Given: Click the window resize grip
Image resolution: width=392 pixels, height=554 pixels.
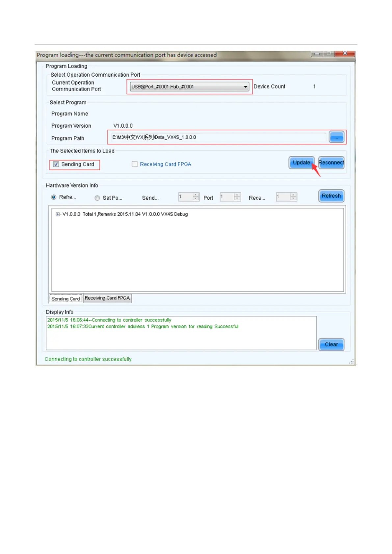Looking at the screenshot, I should coord(352,362).
